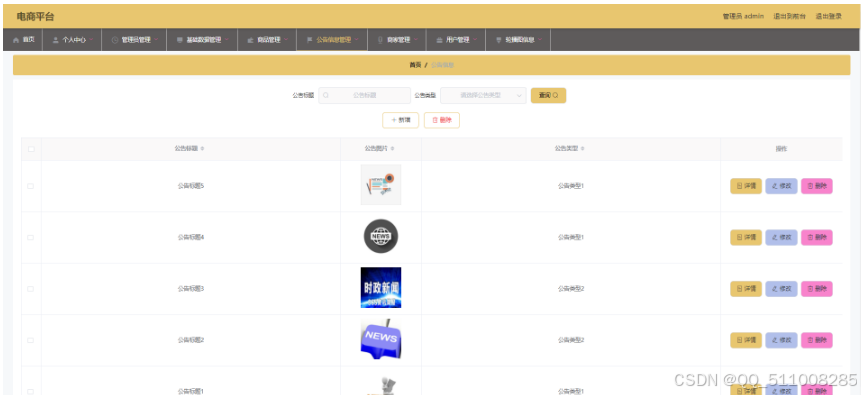Click the icon of 基础数据管理
Viewport: 861px width, 395px height.
coord(180,40)
